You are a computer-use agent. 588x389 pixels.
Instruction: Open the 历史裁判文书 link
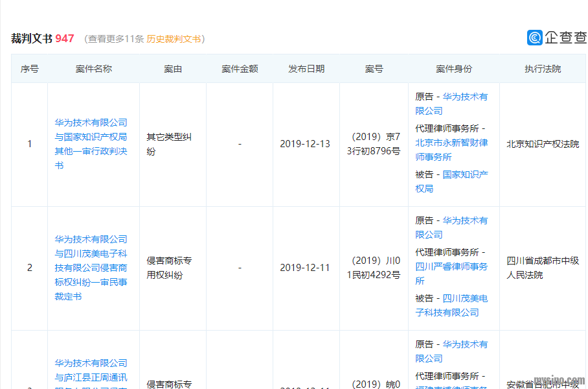[x=174, y=39]
